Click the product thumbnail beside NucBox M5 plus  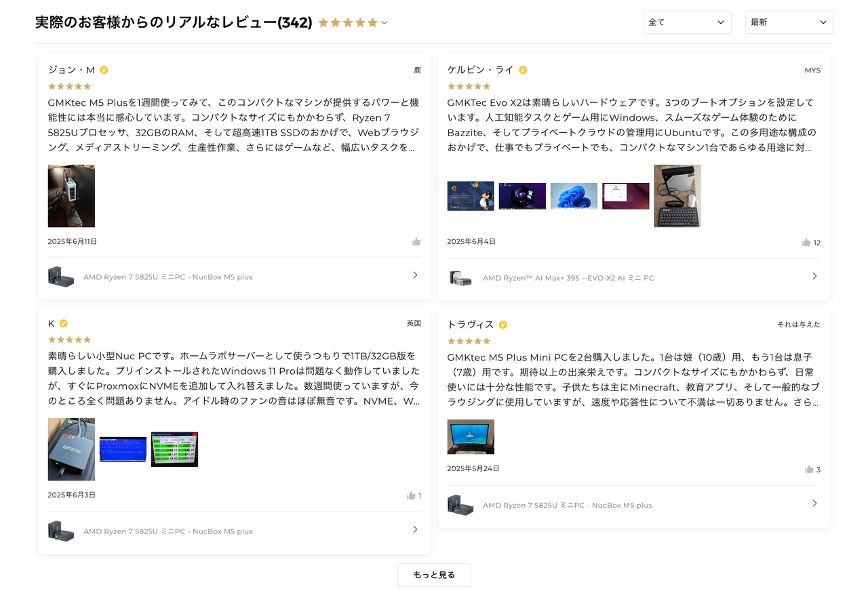60,275
